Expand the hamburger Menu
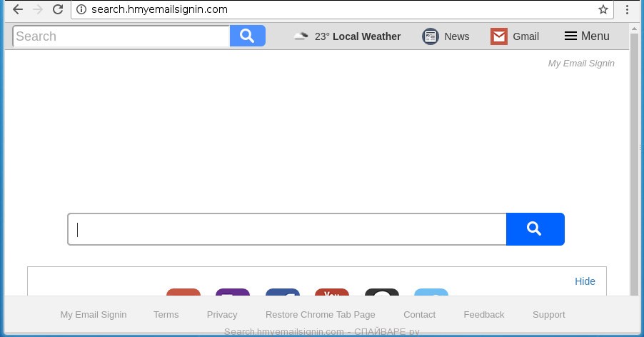This screenshot has width=644, height=337. pos(586,36)
